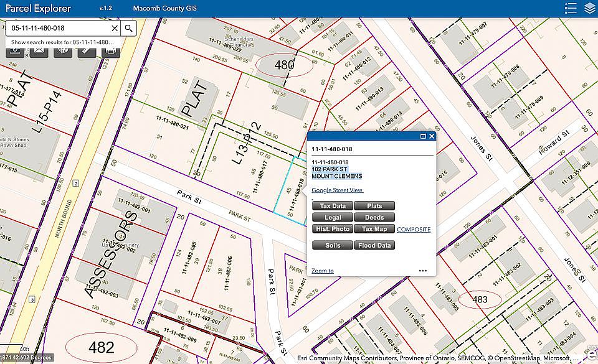The height and width of the screenshot is (364, 598).
Task: Click the Howard St street label
Action: pos(554,142)
